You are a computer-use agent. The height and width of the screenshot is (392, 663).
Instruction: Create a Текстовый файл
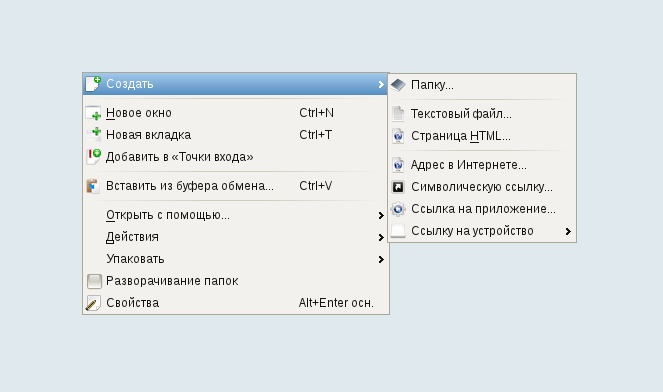tap(482, 114)
